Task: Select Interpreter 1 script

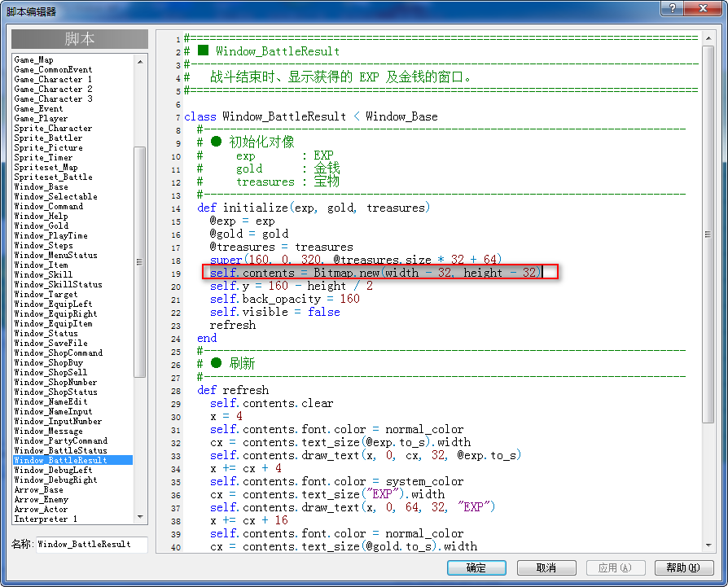Action: point(46,519)
